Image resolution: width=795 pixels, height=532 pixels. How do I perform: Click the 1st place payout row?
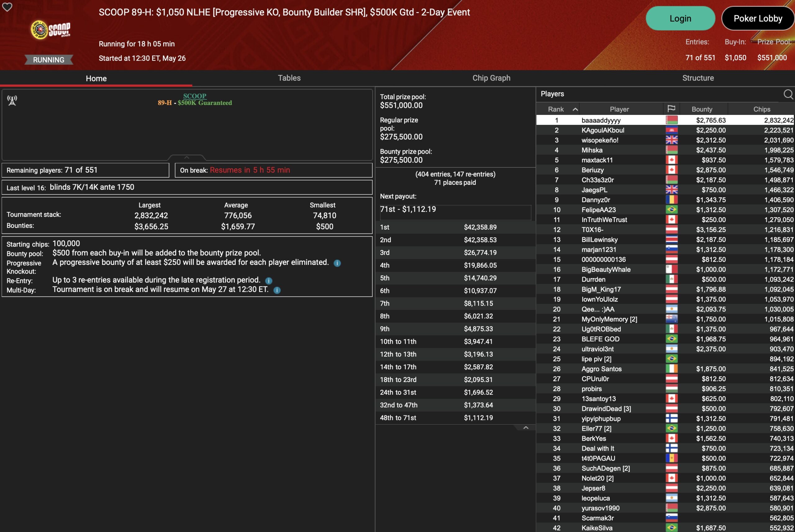coord(456,227)
